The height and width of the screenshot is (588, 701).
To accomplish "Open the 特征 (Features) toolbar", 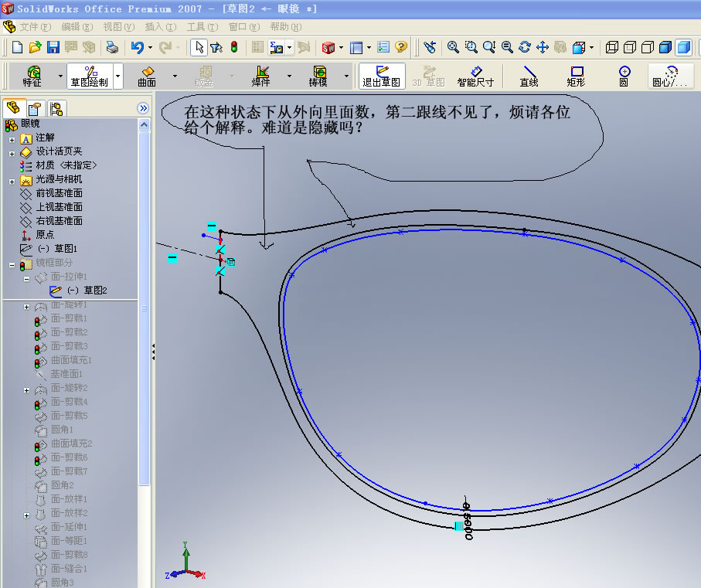I will (x=32, y=76).
